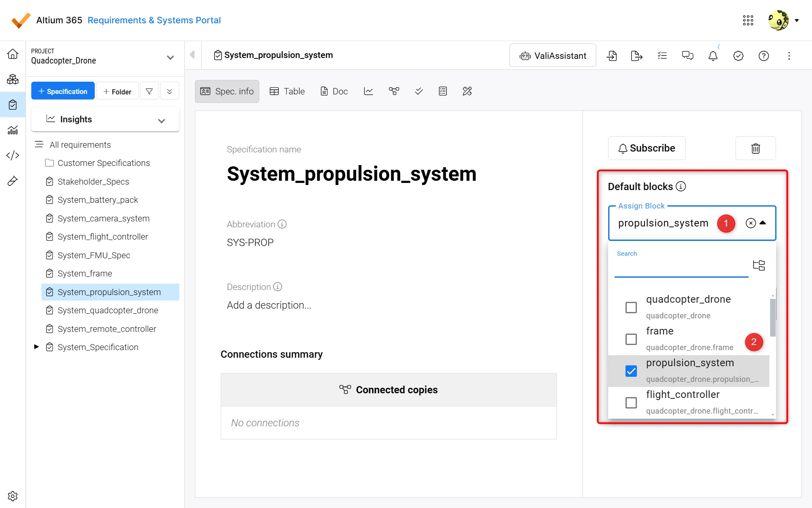The width and height of the screenshot is (812, 508).
Task: Toggle block tree view icon beside Search
Action: click(x=759, y=265)
